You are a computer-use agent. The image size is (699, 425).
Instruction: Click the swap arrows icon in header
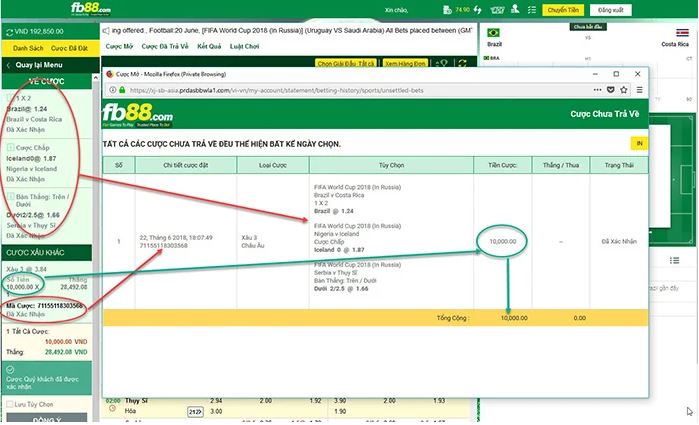tap(478, 9)
